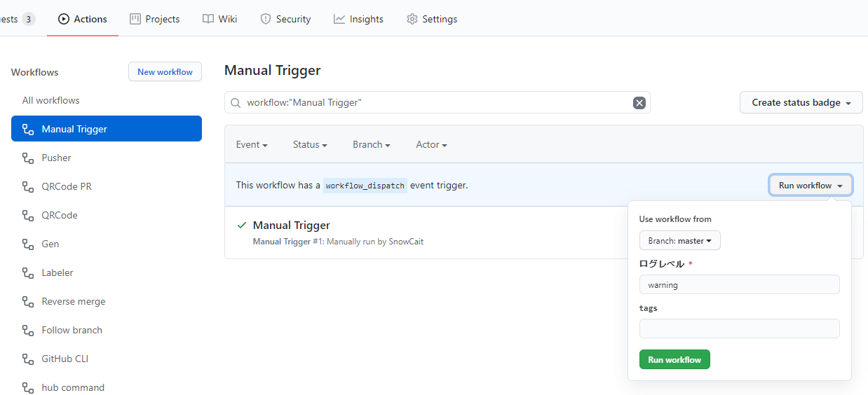Click the workflow_dispatch code label
Viewport: 868px width, 395px height.
[365, 186]
